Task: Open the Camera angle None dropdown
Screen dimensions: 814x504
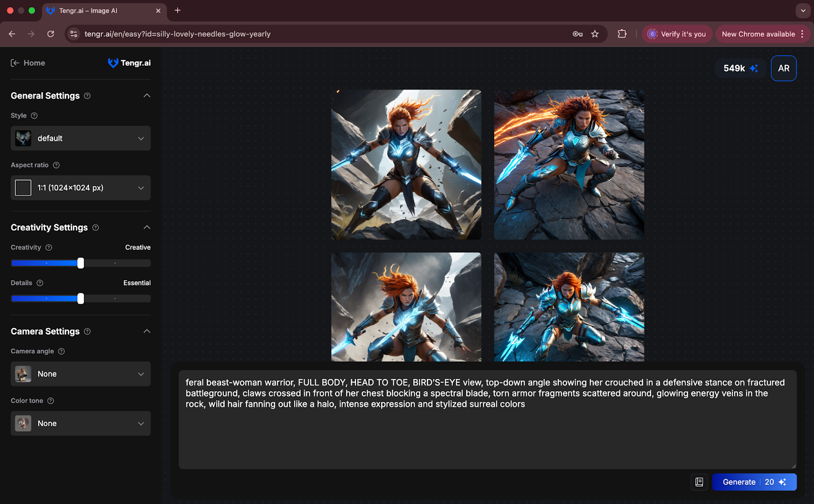Action: 80,374
